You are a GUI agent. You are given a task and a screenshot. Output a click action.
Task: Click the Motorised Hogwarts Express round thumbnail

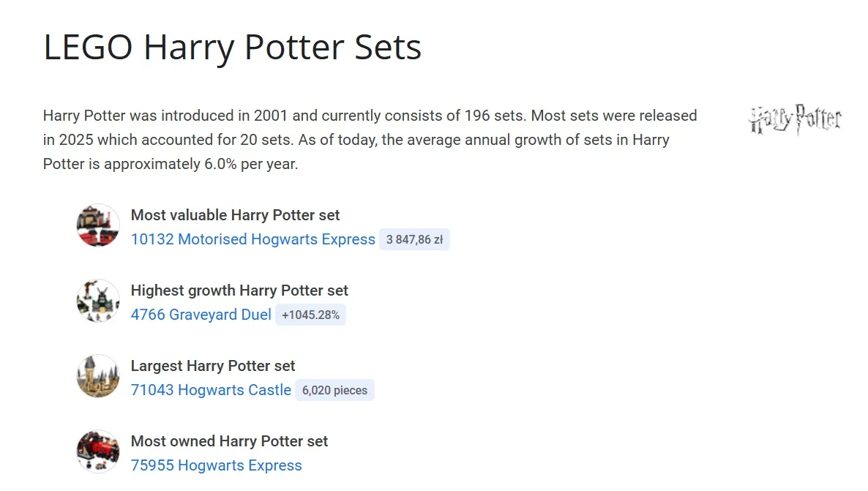point(98,225)
